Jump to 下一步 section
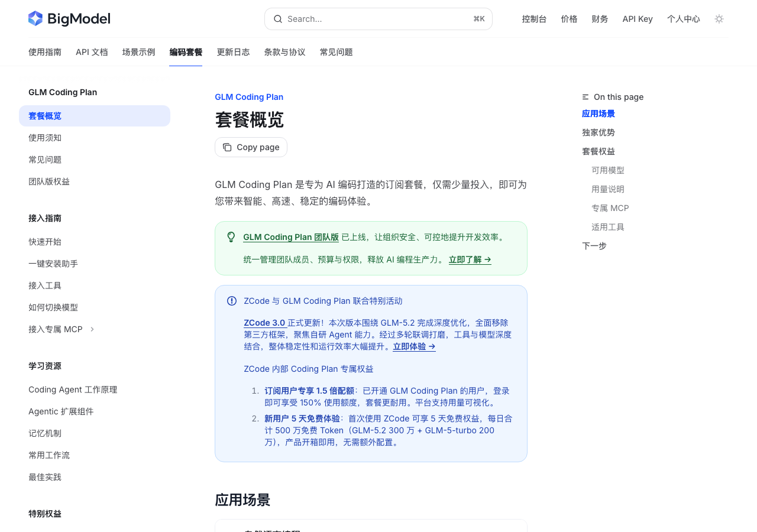 tap(594, 246)
